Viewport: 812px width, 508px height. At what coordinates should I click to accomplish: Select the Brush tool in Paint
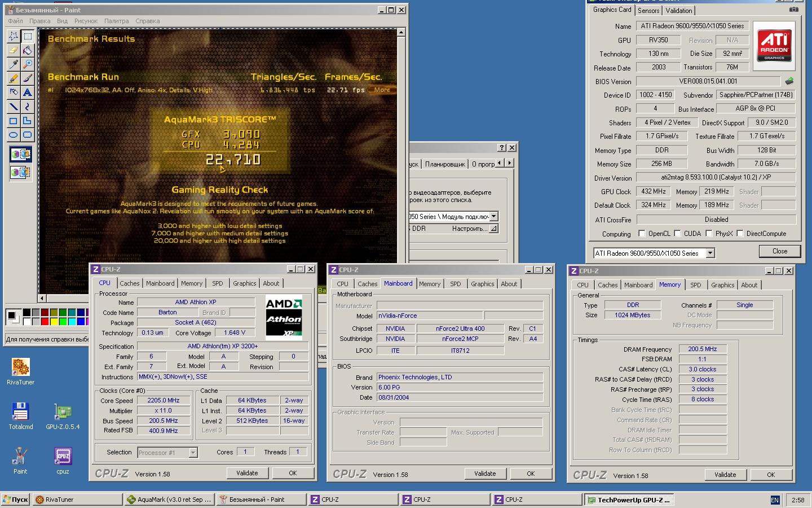click(28, 78)
